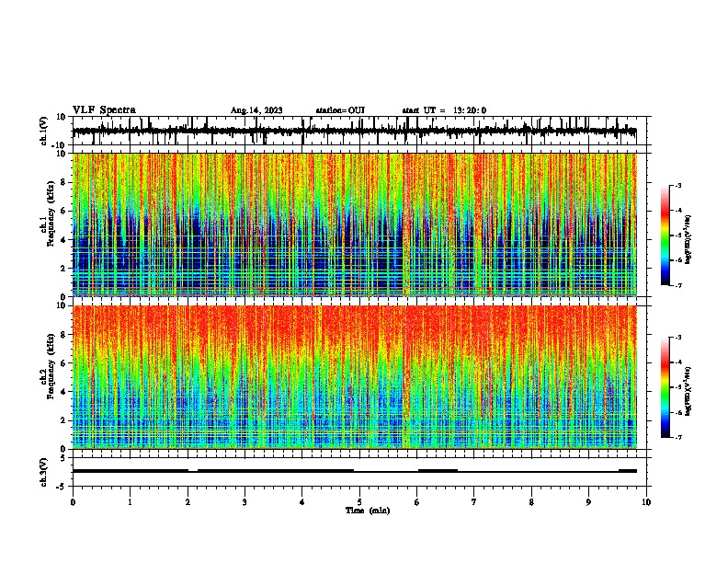Click the "-3" label on ch.1 color bar
728x563 pixels.
(x=677, y=185)
